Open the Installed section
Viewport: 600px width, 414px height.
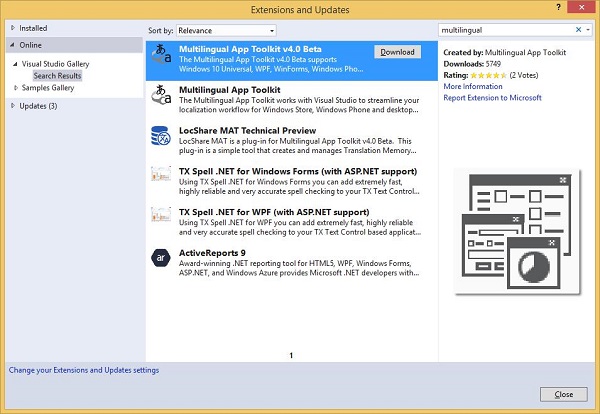33,28
